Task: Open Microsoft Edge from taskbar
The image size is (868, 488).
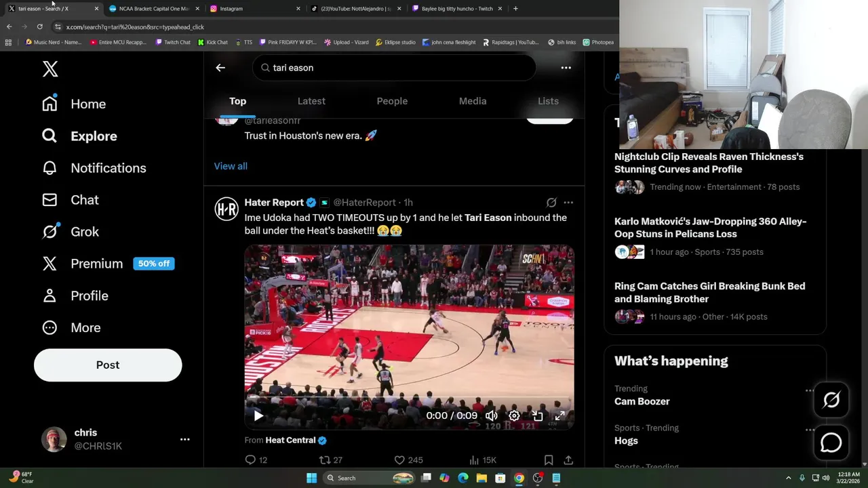Action: [x=463, y=478]
